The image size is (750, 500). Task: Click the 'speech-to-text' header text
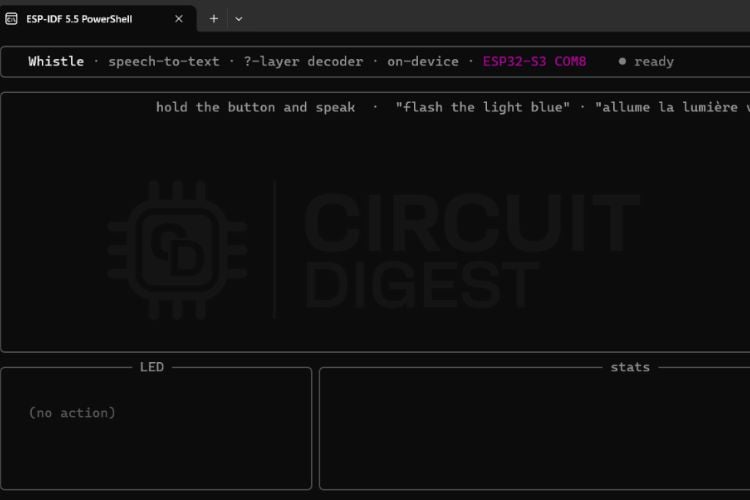pyautogui.click(x=164, y=62)
